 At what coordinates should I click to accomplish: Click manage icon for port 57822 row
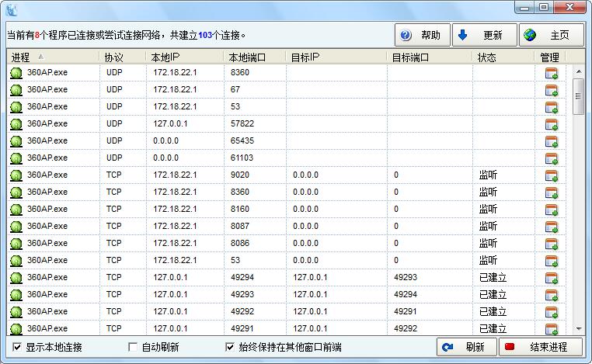[x=552, y=124]
